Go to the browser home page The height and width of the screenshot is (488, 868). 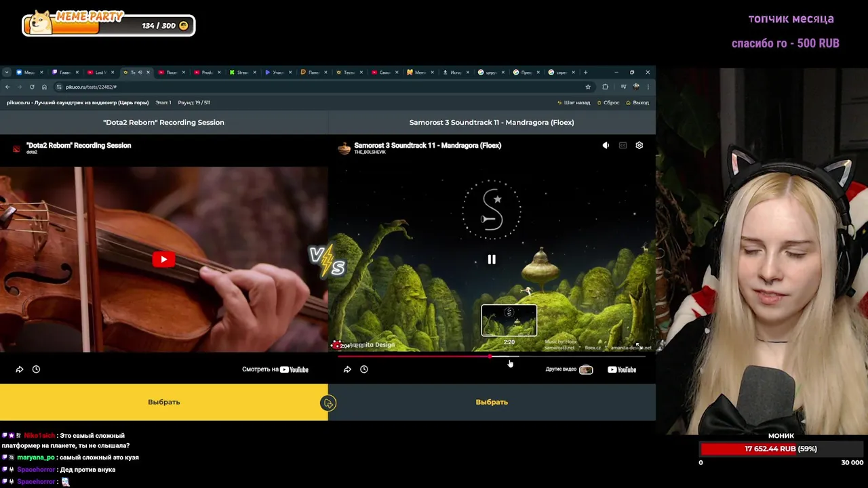pos(44,87)
